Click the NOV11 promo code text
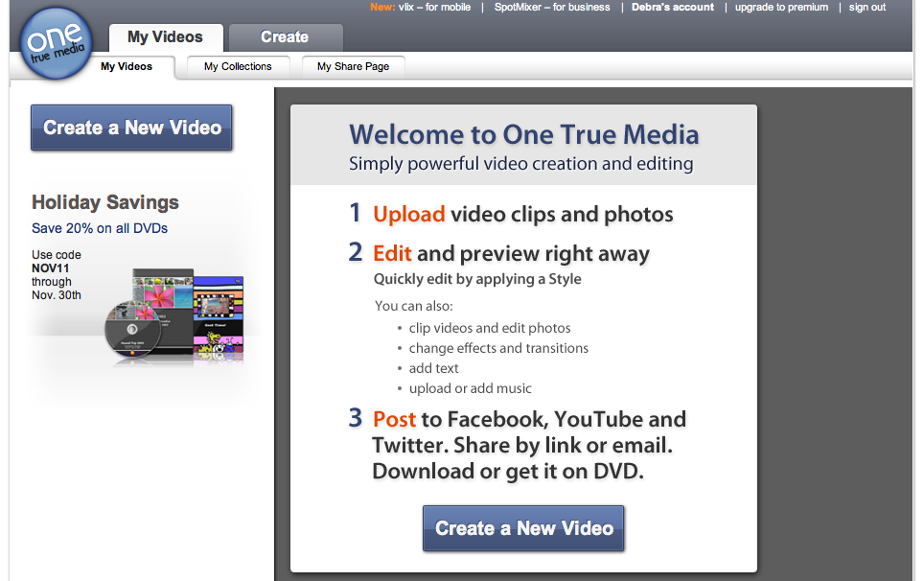The height and width of the screenshot is (581, 924). [50, 268]
